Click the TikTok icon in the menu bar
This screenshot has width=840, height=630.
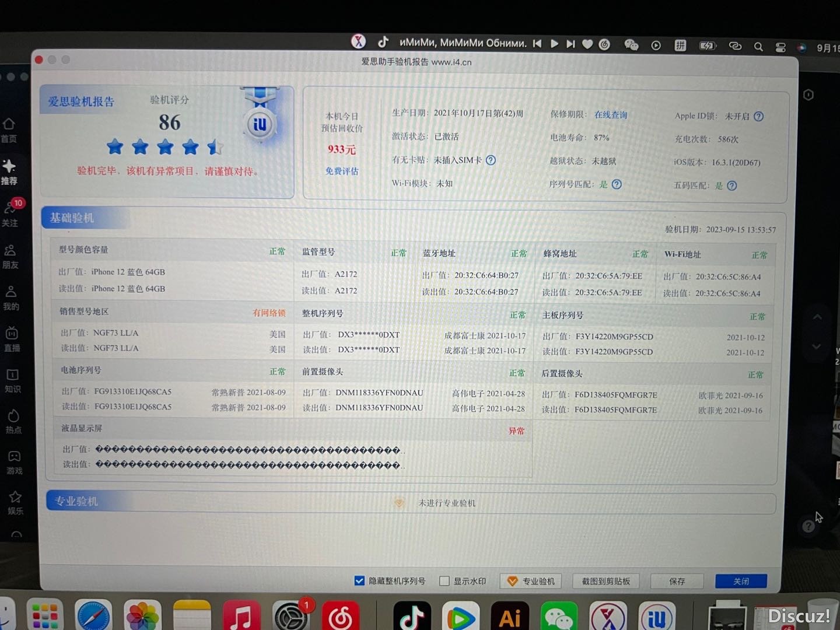pos(383,42)
